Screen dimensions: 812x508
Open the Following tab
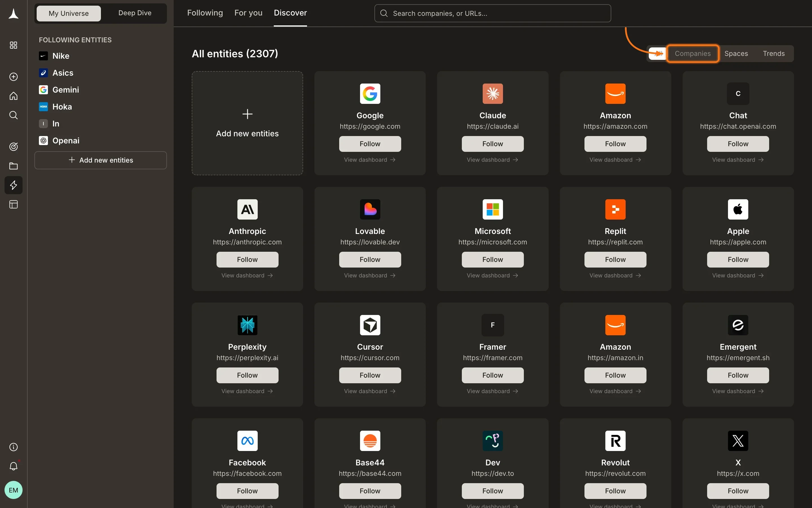pyautogui.click(x=205, y=13)
